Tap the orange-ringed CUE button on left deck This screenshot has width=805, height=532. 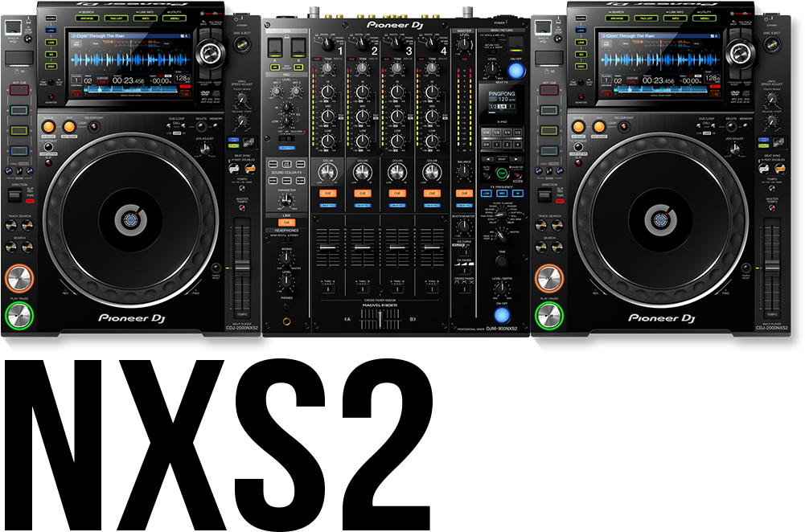[x=19, y=279]
